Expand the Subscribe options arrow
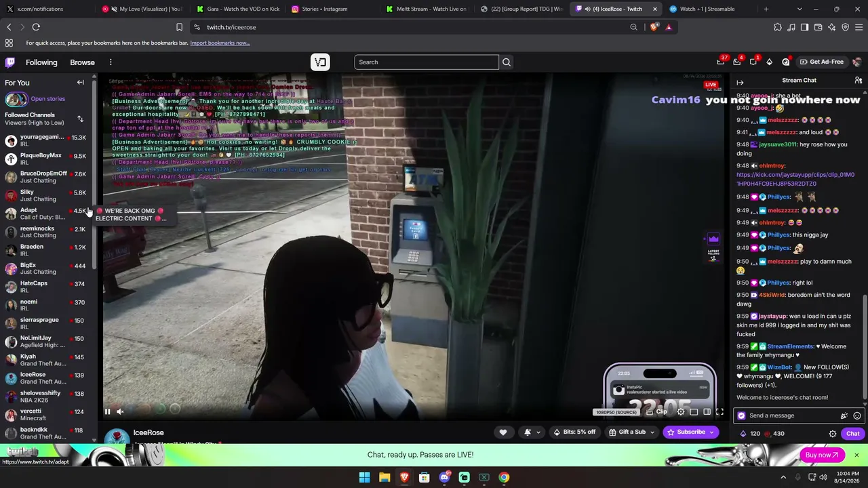 712,432
